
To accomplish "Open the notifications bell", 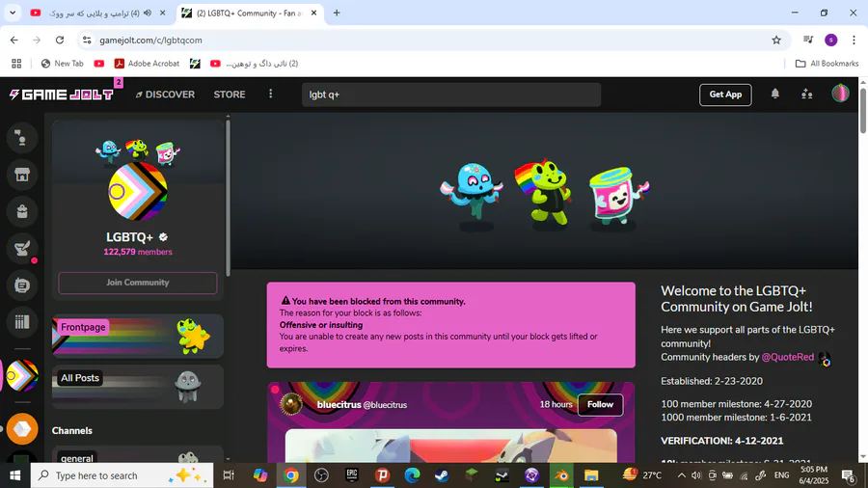I will pos(775,95).
